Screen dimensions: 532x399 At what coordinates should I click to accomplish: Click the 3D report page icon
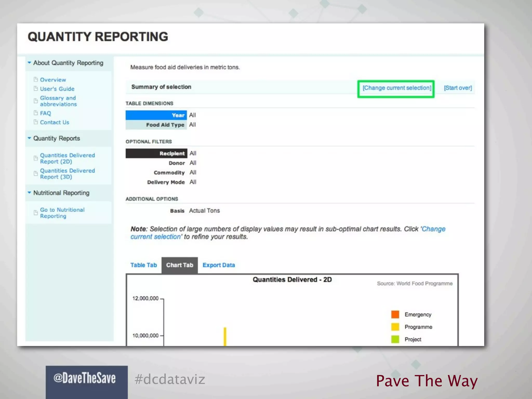(x=36, y=173)
